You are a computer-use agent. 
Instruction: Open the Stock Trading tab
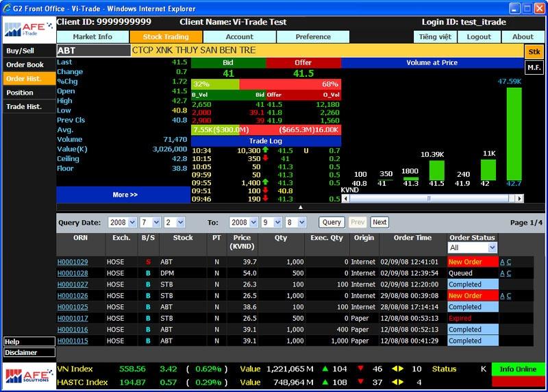166,37
